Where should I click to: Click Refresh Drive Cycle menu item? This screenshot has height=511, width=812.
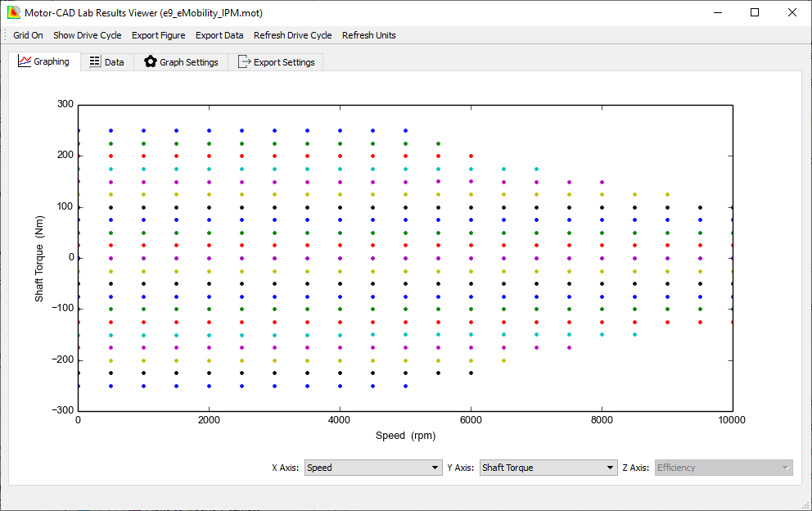292,35
